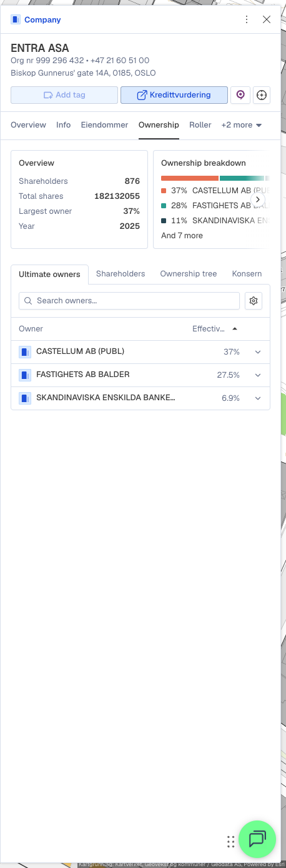Click the crosshair locate-on-map icon
286x868 pixels.
click(x=262, y=95)
